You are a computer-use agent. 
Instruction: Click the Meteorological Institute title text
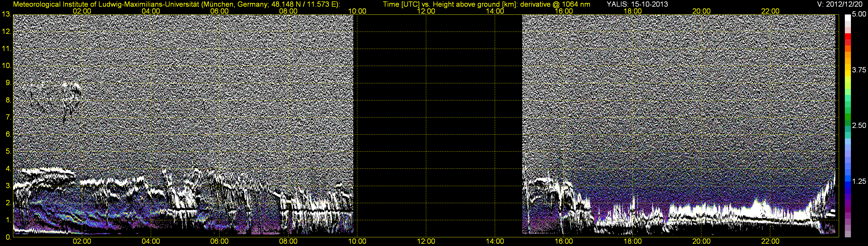[176, 4]
